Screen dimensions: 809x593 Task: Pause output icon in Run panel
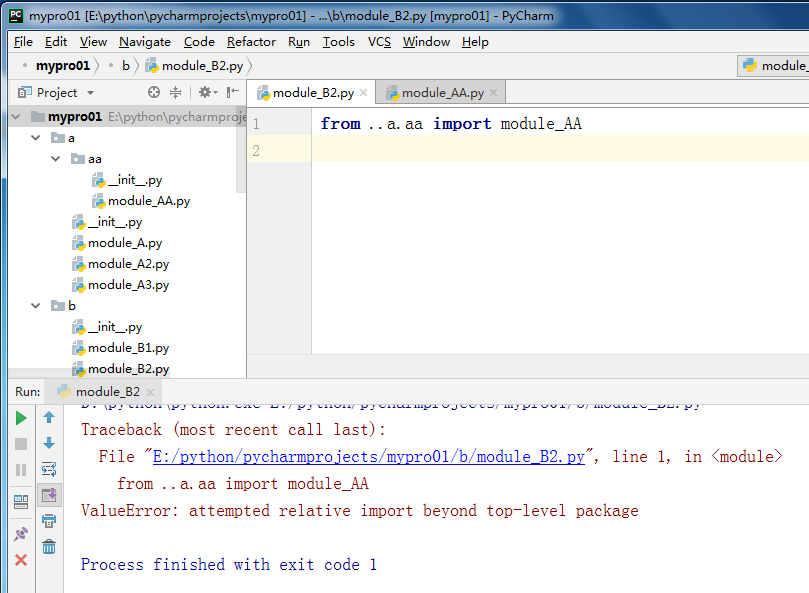point(21,470)
